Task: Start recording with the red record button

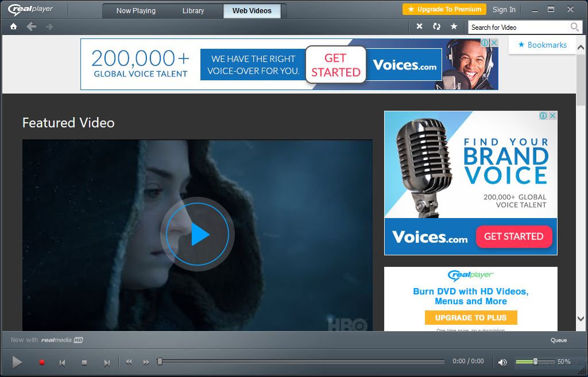Action: coord(41,363)
